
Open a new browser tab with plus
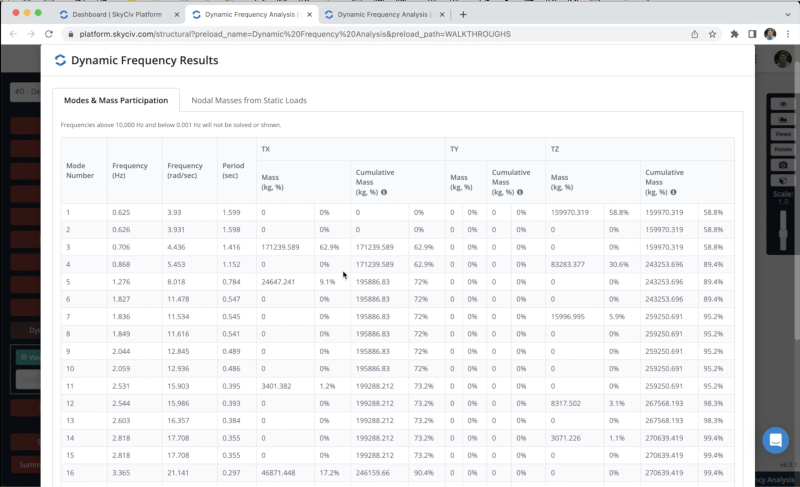pos(463,15)
